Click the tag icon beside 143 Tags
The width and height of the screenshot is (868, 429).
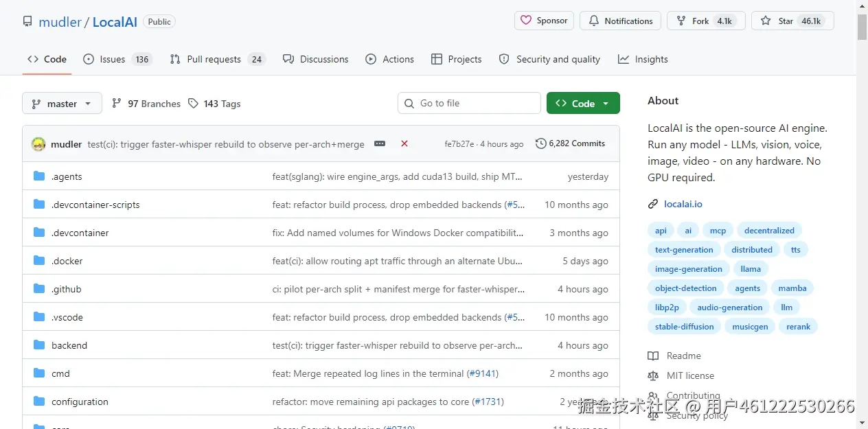194,103
